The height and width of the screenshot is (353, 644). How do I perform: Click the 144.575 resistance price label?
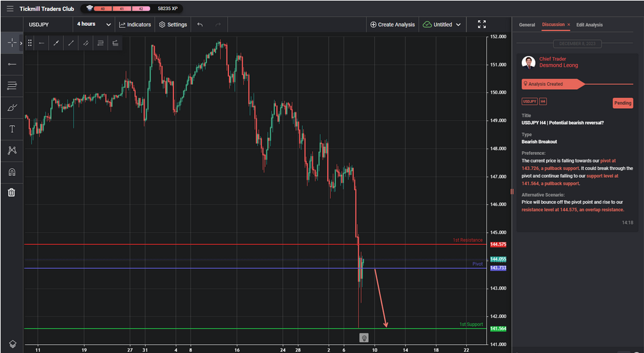click(x=498, y=245)
